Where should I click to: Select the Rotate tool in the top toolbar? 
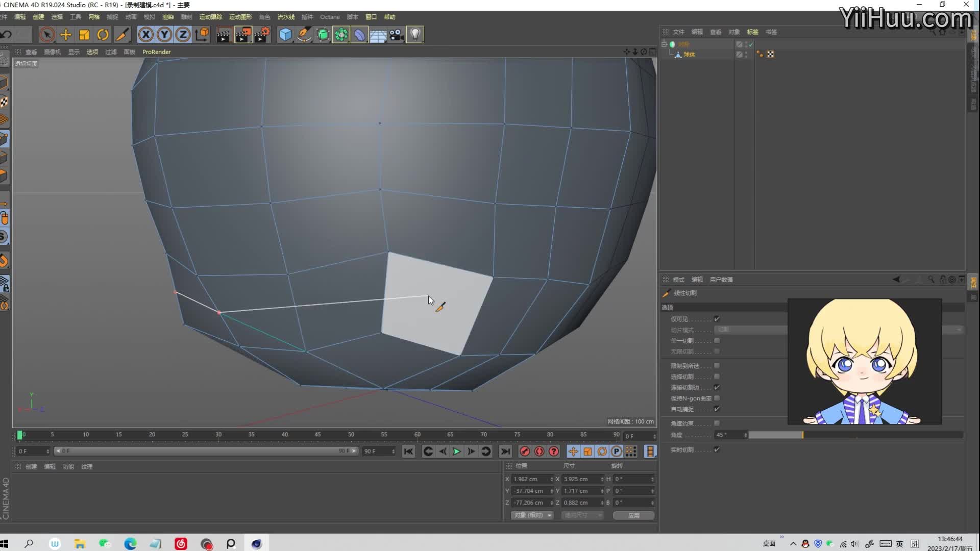click(x=103, y=35)
